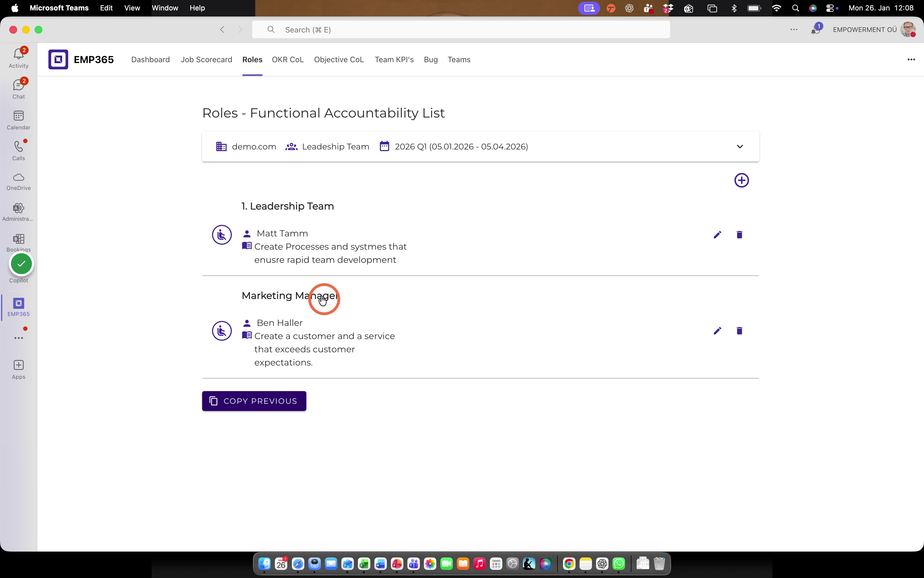Open the Administration app in sidebar

point(18,212)
